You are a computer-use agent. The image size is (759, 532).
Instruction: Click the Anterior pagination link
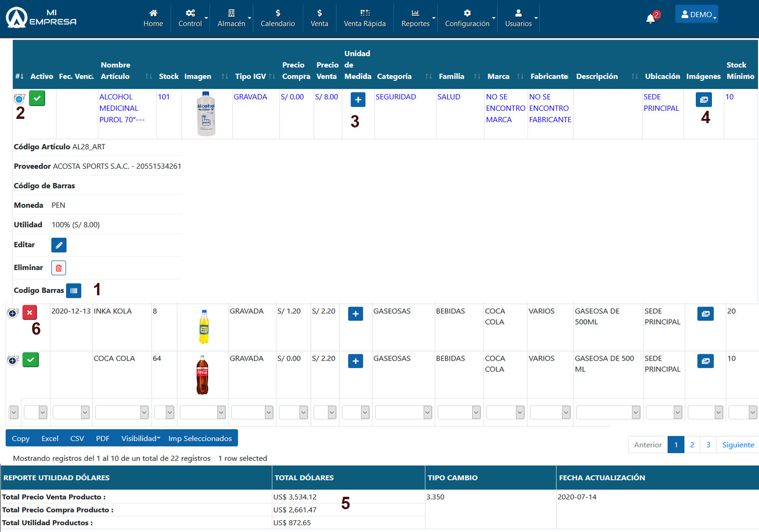[x=648, y=445]
